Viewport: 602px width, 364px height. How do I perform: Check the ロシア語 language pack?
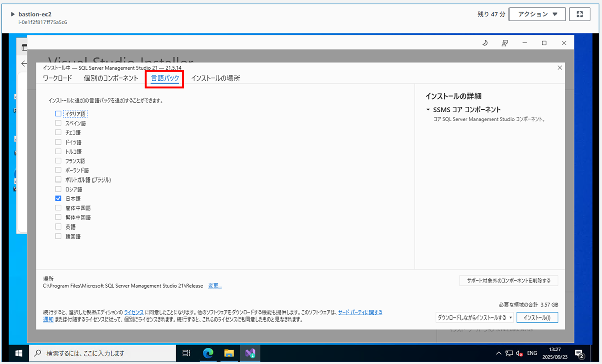pyautogui.click(x=58, y=189)
